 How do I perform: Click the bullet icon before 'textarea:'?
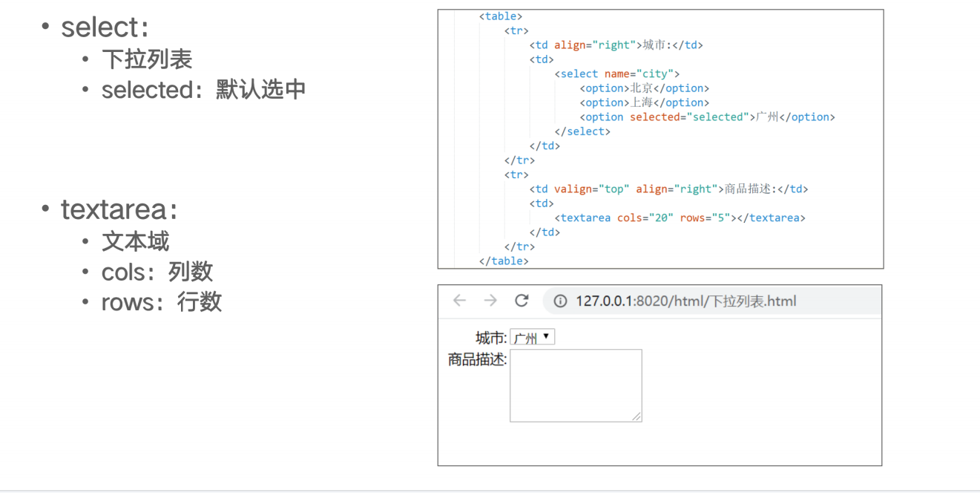pos(45,210)
